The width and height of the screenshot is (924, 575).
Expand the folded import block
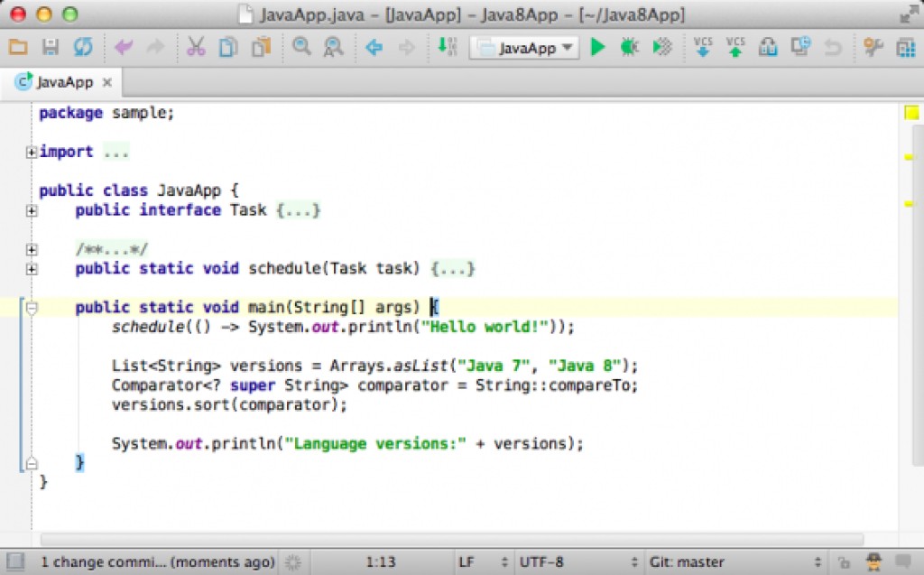click(x=32, y=153)
